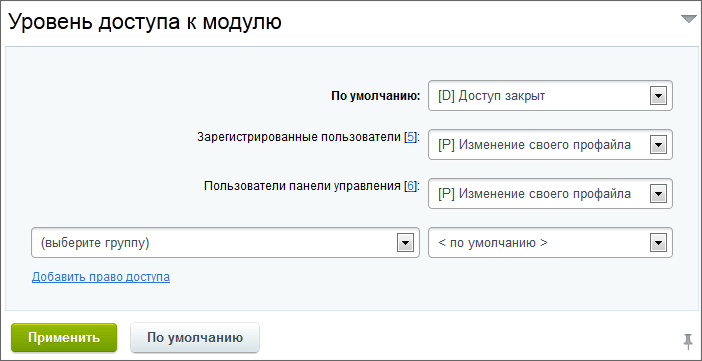Click the bold 'По умолчанию:' label
702x361 pixels.
click(376, 96)
